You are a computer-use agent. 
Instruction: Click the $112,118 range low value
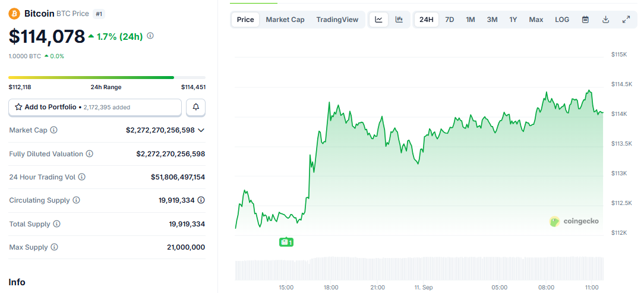click(x=20, y=87)
